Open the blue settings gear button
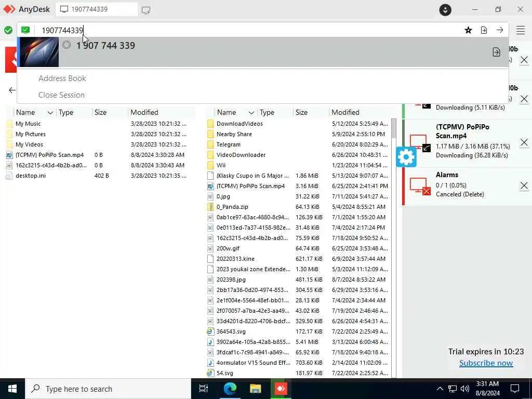 click(x=406, y=157)
